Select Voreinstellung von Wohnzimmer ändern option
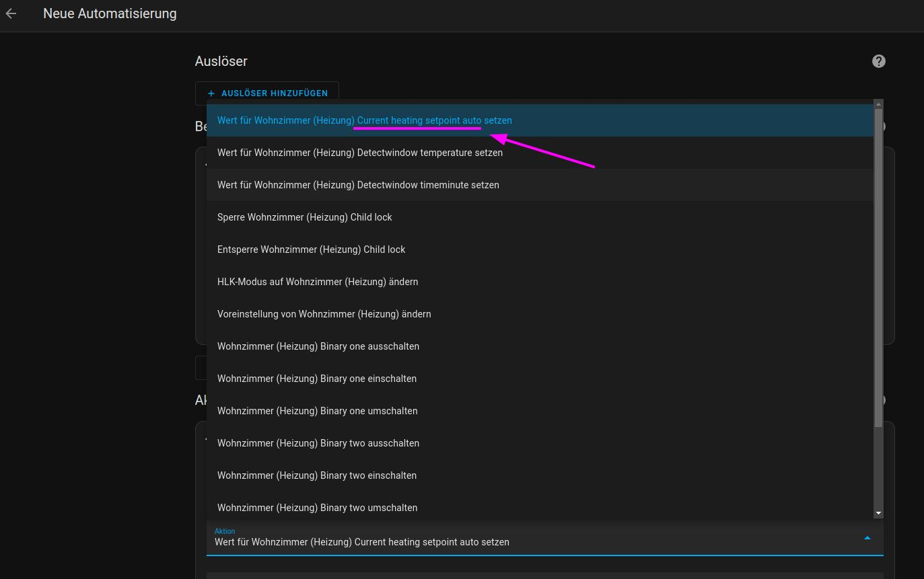 pos(324,314)
